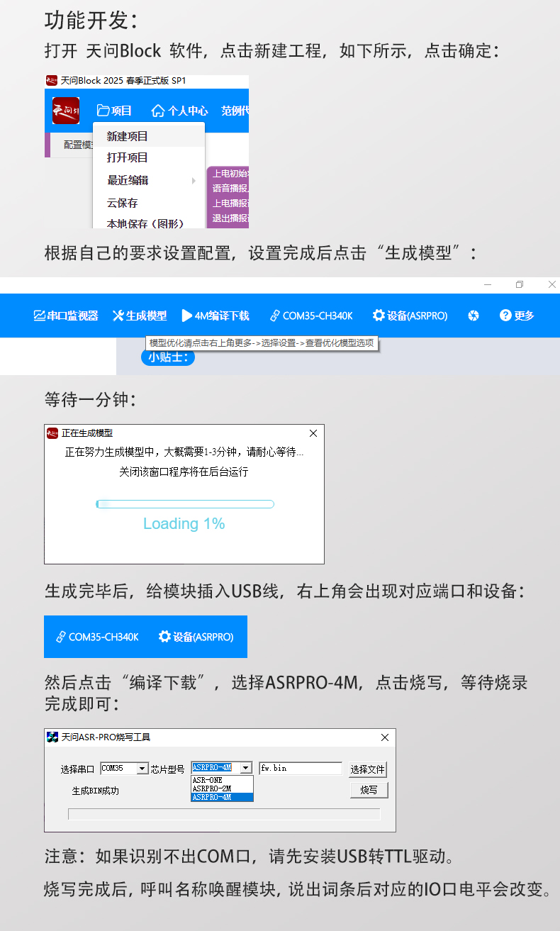
Task: Click 云保存 menu entry
Action: pos(123,203)
